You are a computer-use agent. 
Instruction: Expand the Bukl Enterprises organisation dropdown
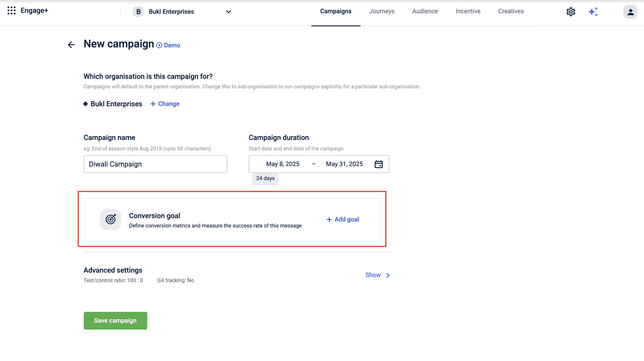click(228, 12)
